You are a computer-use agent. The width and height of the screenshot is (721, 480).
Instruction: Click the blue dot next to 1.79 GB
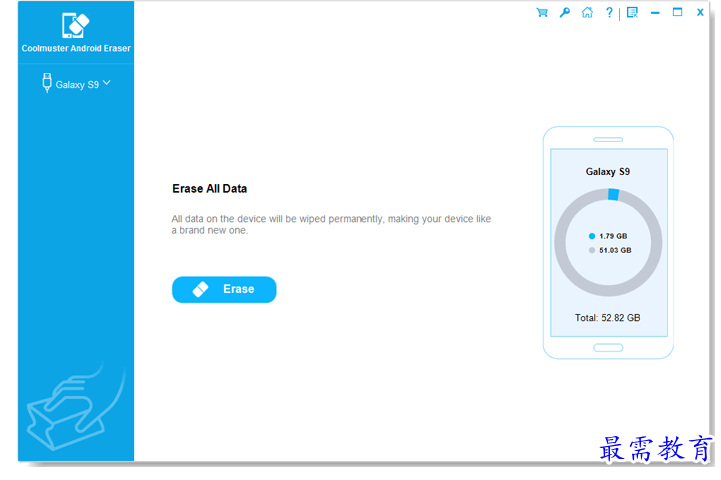[592, 236]
